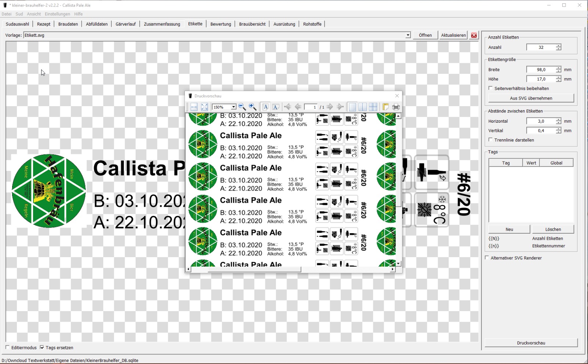Show overview of all pages
Viewport: 588px width, 364px height.
(373, 107)
